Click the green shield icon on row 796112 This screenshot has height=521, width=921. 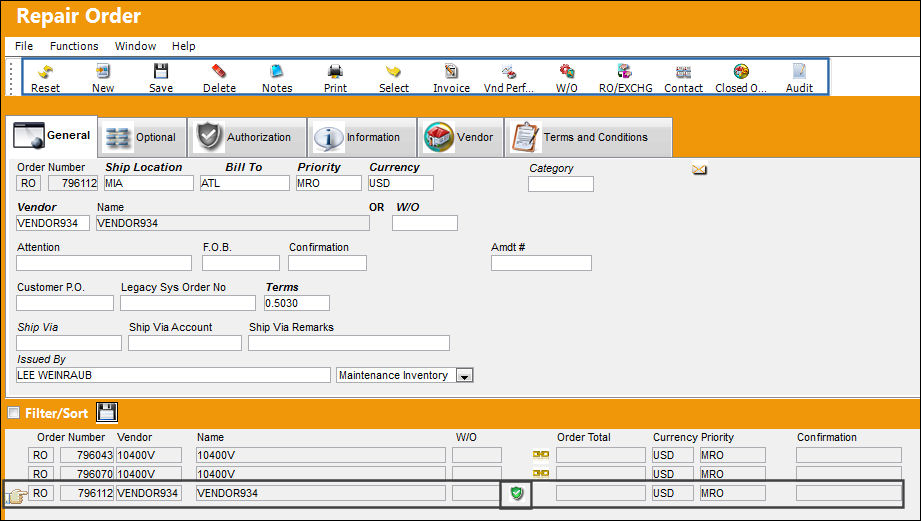[x=516, y=493]
